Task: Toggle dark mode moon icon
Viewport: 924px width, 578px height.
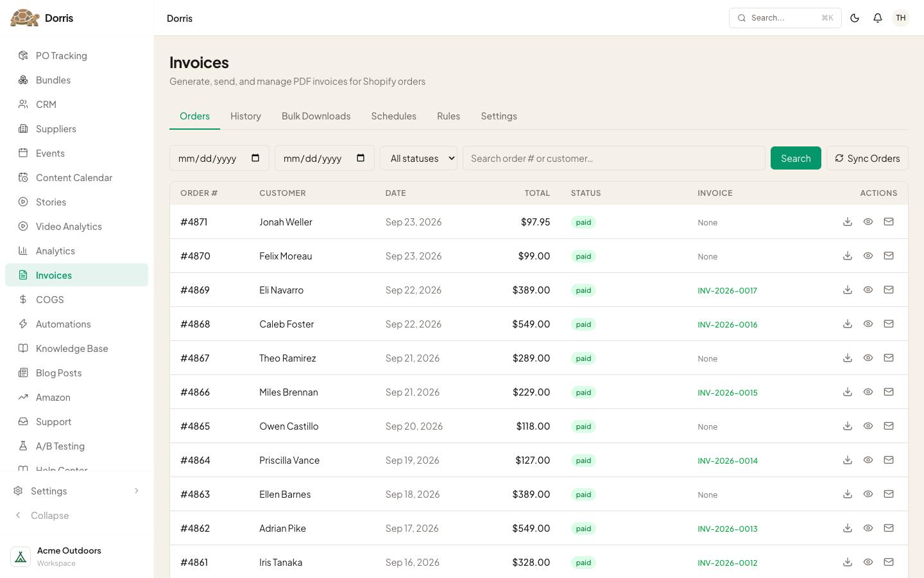Action: 855,18
